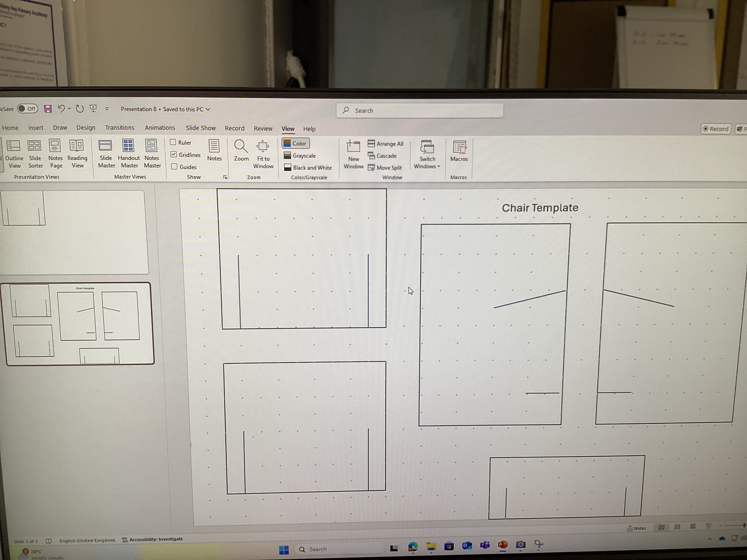
Task: Switch to the Transitions tab
Action: tap(119, 128)
